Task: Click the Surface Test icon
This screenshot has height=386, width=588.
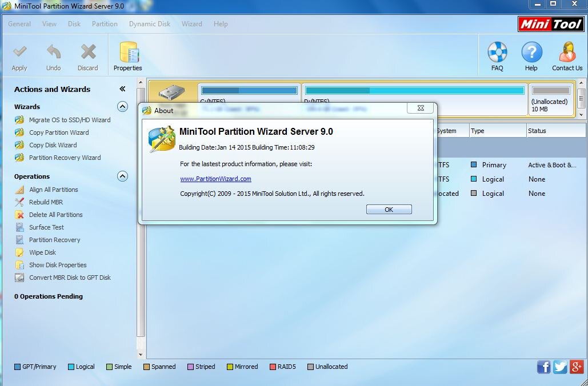Action: point(19,227)
